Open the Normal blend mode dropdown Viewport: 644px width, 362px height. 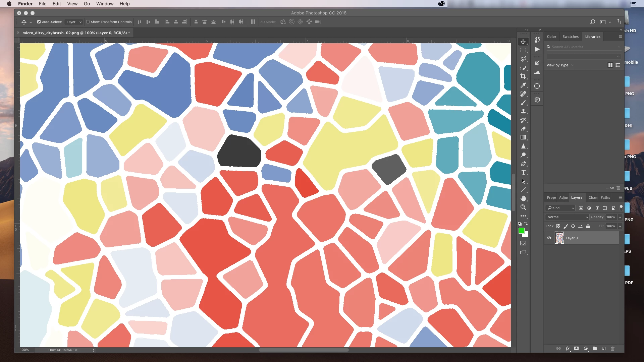tap(567, 217)
